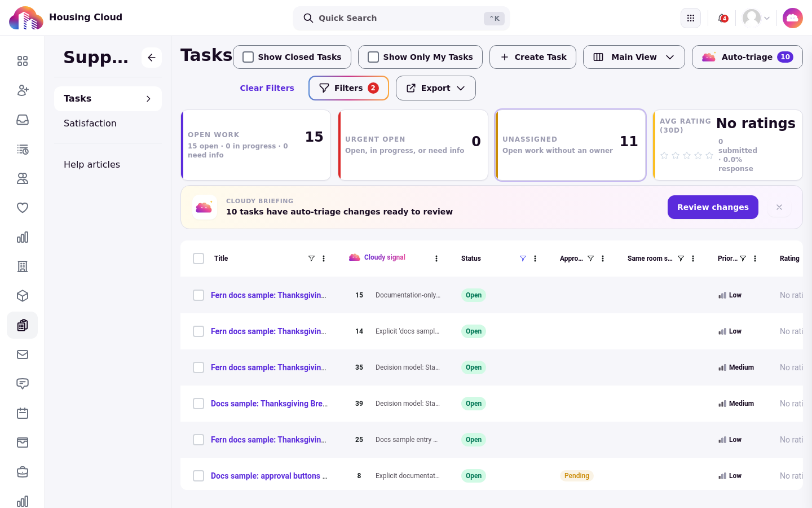
Task: Select the clipboard tasks sidebar icon
Action: point(23,325)
